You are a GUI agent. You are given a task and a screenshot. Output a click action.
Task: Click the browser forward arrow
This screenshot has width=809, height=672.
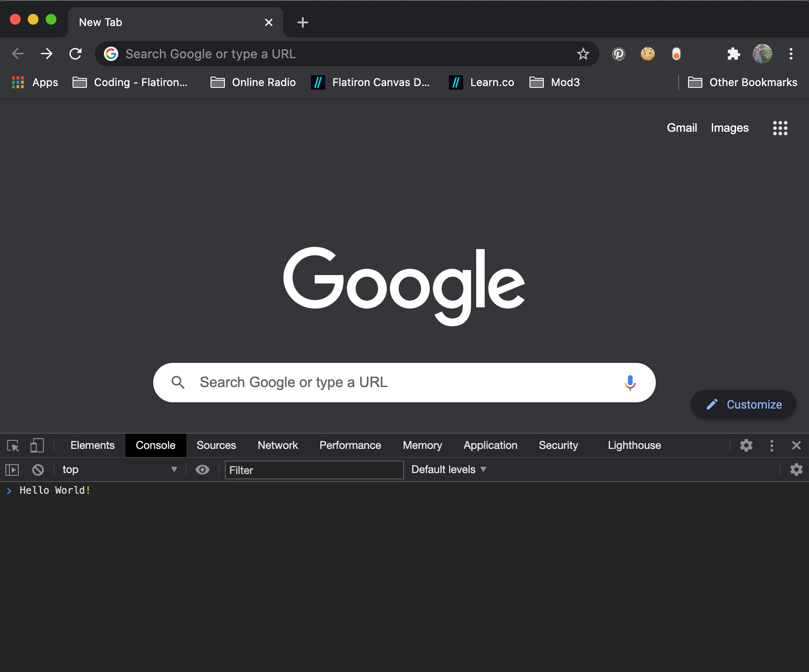click(47, 54)
